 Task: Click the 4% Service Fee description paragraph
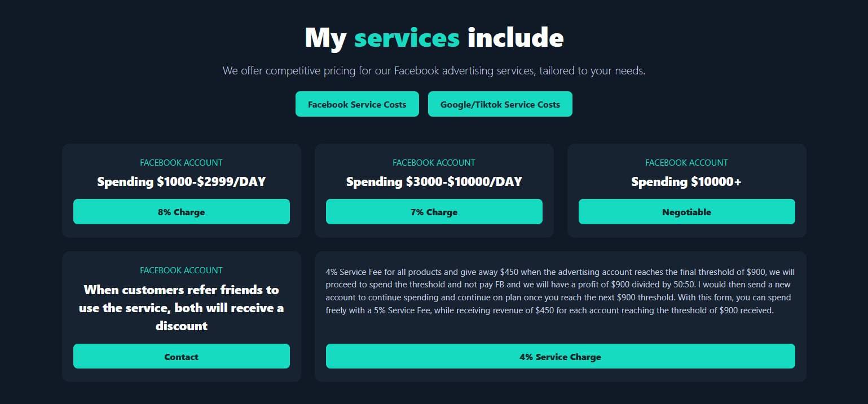(x=560, y=291)
